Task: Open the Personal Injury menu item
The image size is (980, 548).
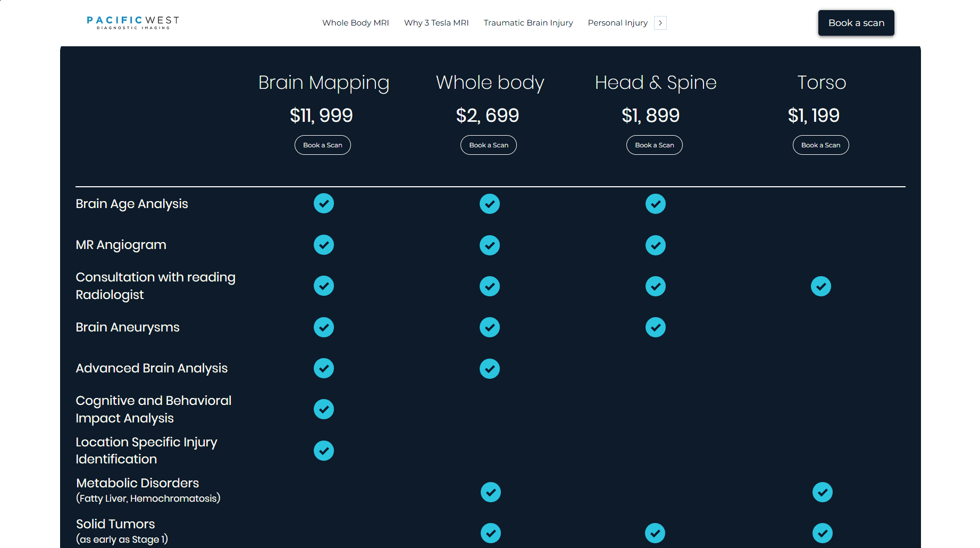Action: point(617,23)
